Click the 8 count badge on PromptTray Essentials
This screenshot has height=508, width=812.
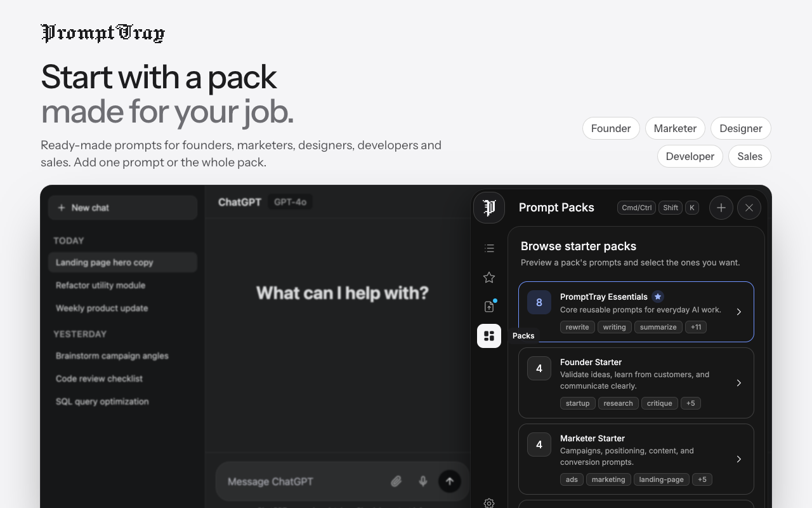539,302
